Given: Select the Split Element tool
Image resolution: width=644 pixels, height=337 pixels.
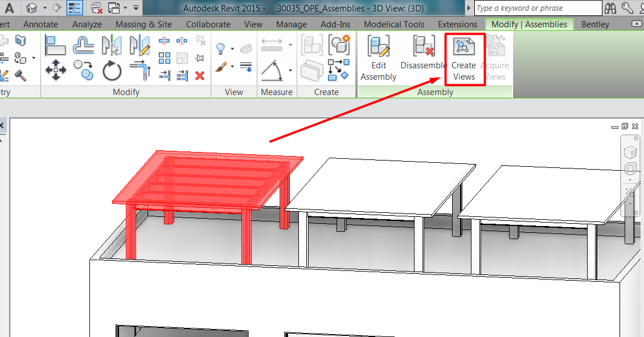Looking at the screenshot, I should [x=165, y=40].
